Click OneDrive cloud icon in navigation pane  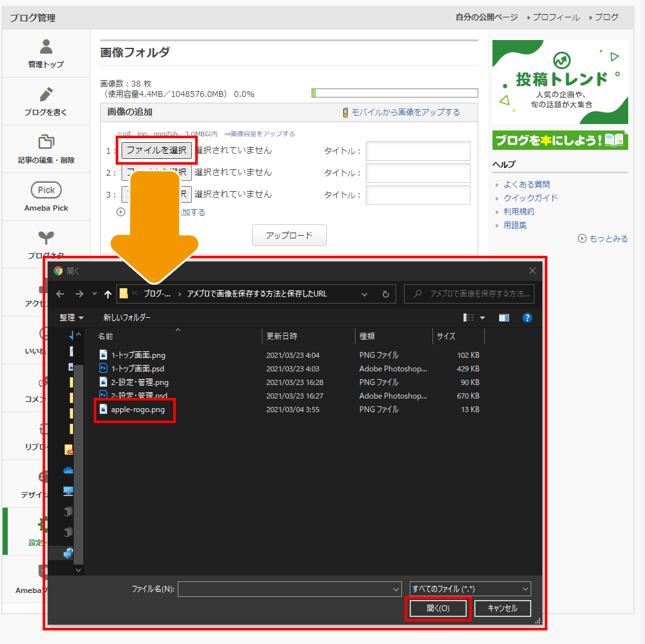69,470
